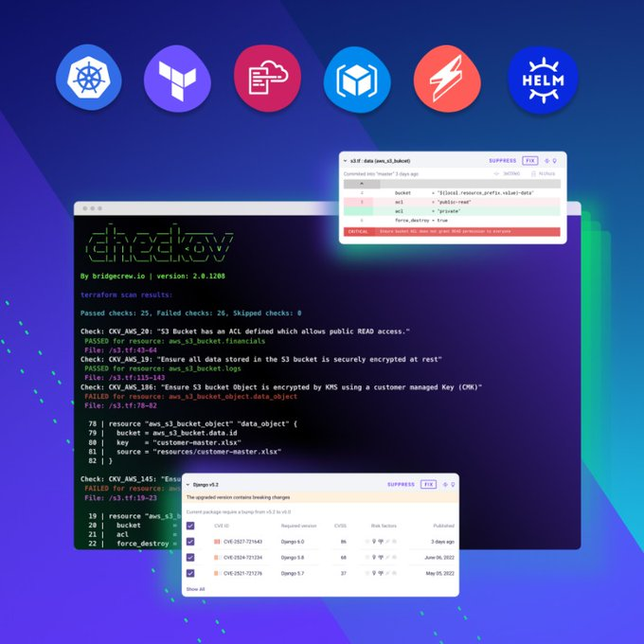This screenshot has width=644, height=644.
Task: Click the purple Terraform logo icon
Action: 177,79
